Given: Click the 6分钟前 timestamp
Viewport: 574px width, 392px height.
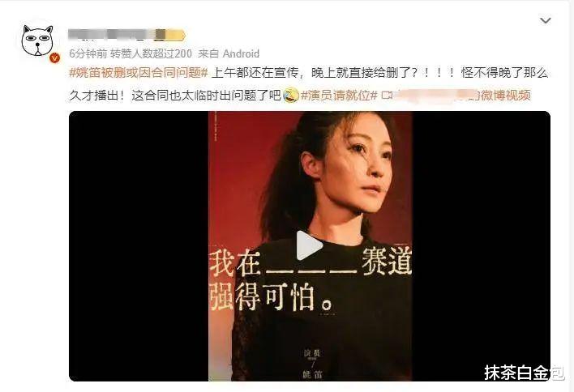Looking at the screenshot, I should tap(88, 53).
